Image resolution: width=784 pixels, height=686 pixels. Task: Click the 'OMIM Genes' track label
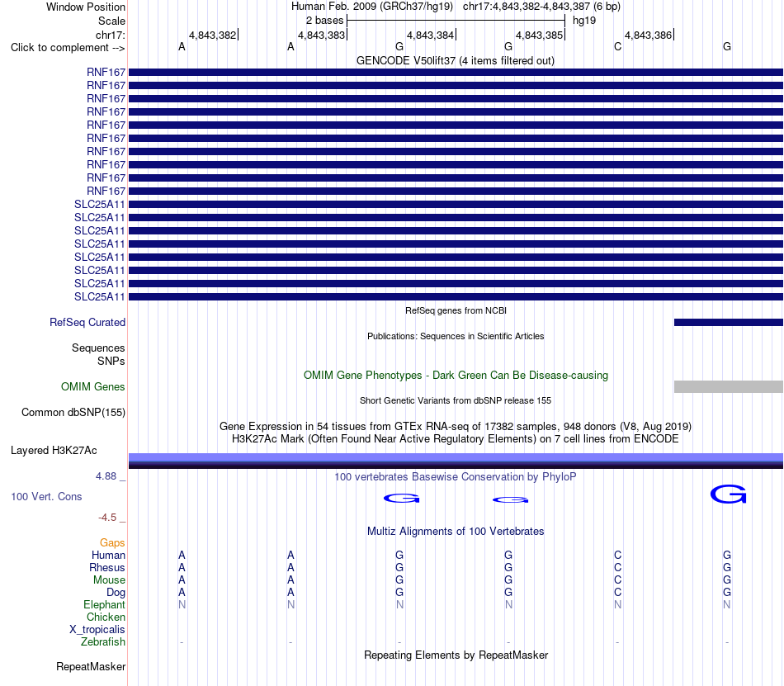[x=92, y=386]
